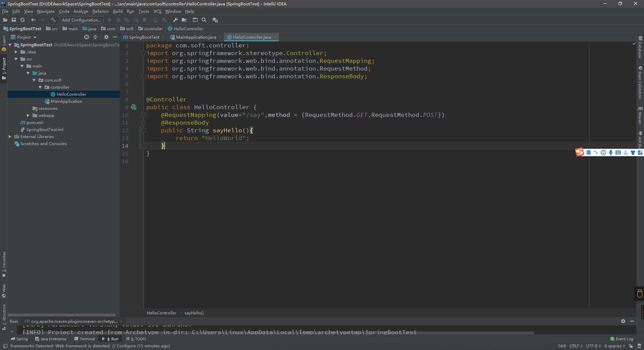This screenshot has width=644, height=350.
Task: Expand External Libraries node
Action: (10, 137)
